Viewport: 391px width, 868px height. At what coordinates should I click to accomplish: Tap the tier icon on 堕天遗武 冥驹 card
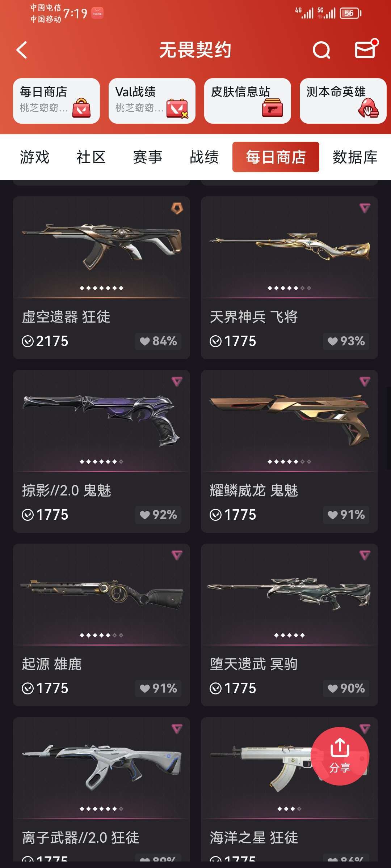365,555
